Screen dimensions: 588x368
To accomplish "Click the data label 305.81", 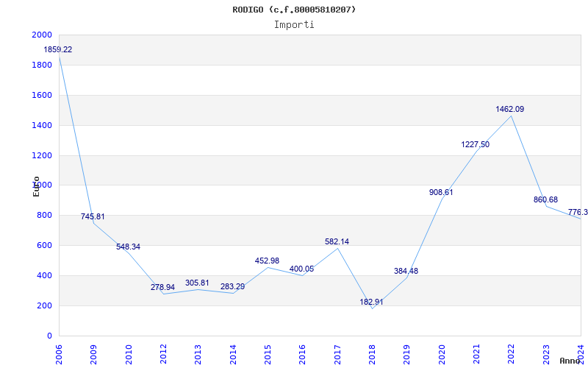I will point(197,283).
